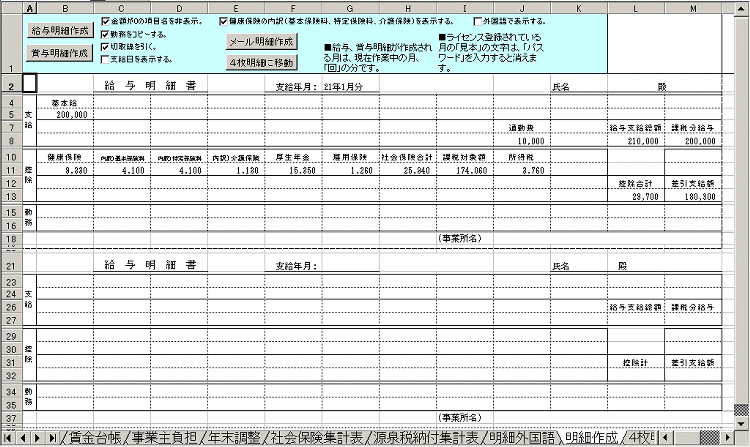The width and height of the screenshot is (750, 447).
Task: Switch to the 社会保険集計表 sheet tab
Action: (308, 438)
